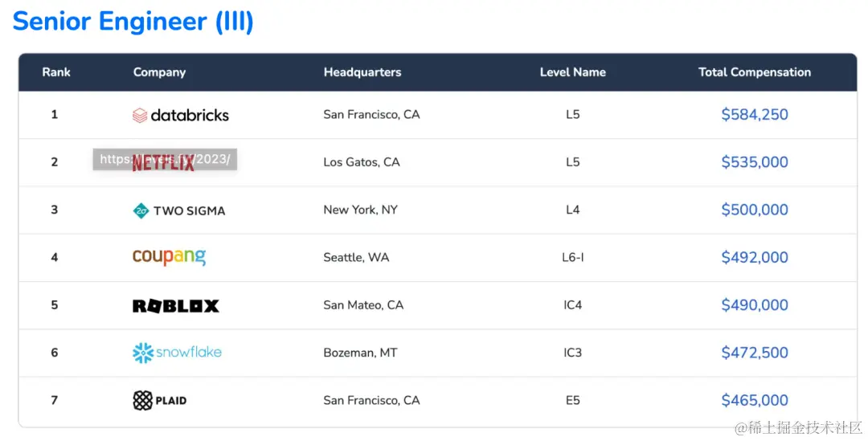Sort by the Rank column header
This screenshot has width=868, height=441.
pyautogui.click(x=56, y=72)
